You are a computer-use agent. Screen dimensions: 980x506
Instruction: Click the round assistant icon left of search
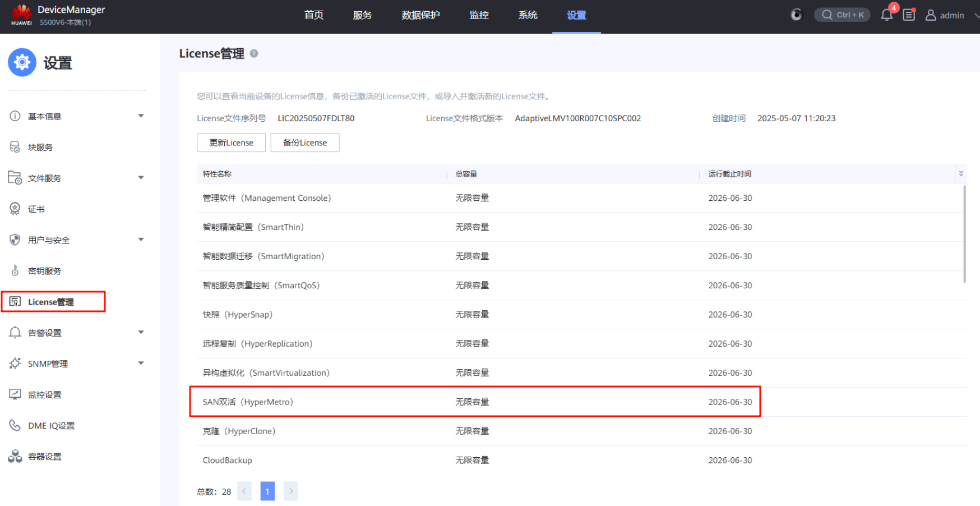[x=796, y=15]
